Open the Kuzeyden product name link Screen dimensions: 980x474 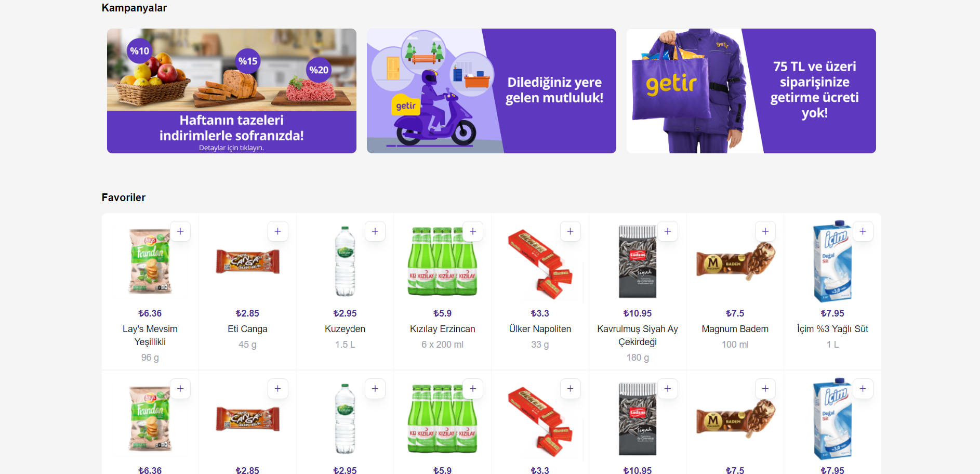coord(345,329)
